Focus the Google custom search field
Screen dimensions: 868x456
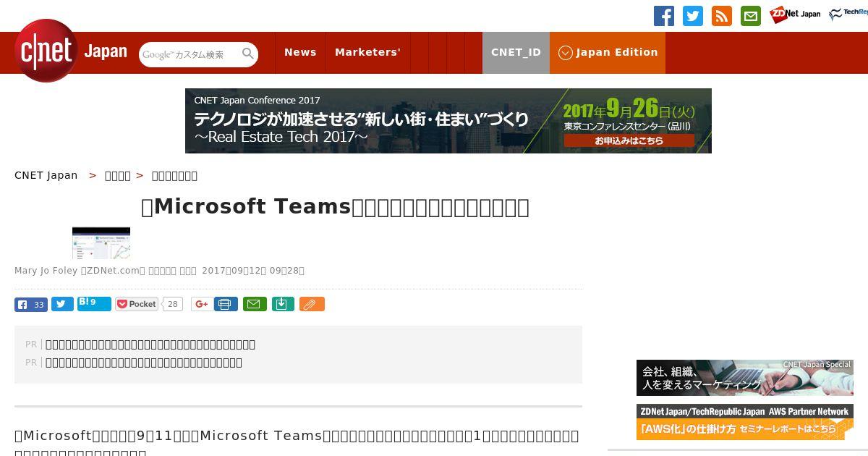click(x=190, y=54)
